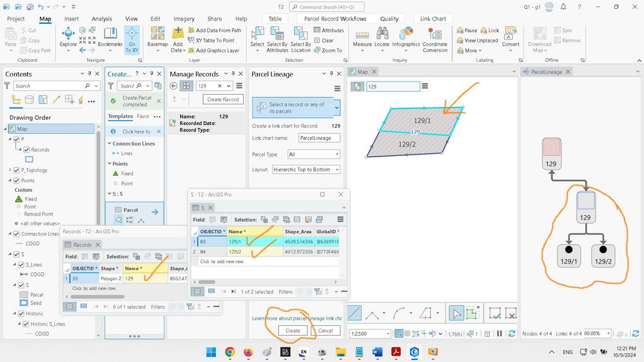Select 129/1 node in link chart

click(x=569, y=256)
